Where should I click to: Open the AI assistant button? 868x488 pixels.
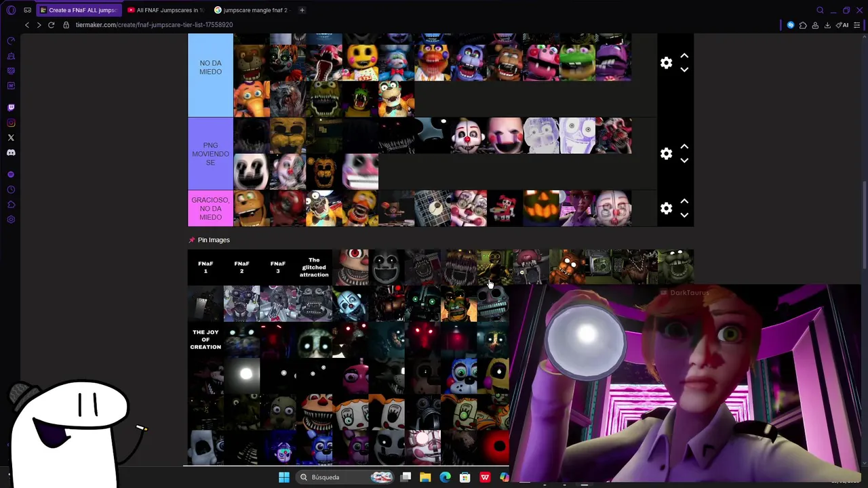(842, 25)
